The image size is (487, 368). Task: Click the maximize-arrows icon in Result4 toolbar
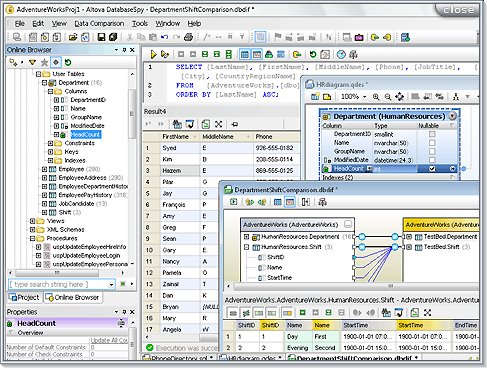218,124
